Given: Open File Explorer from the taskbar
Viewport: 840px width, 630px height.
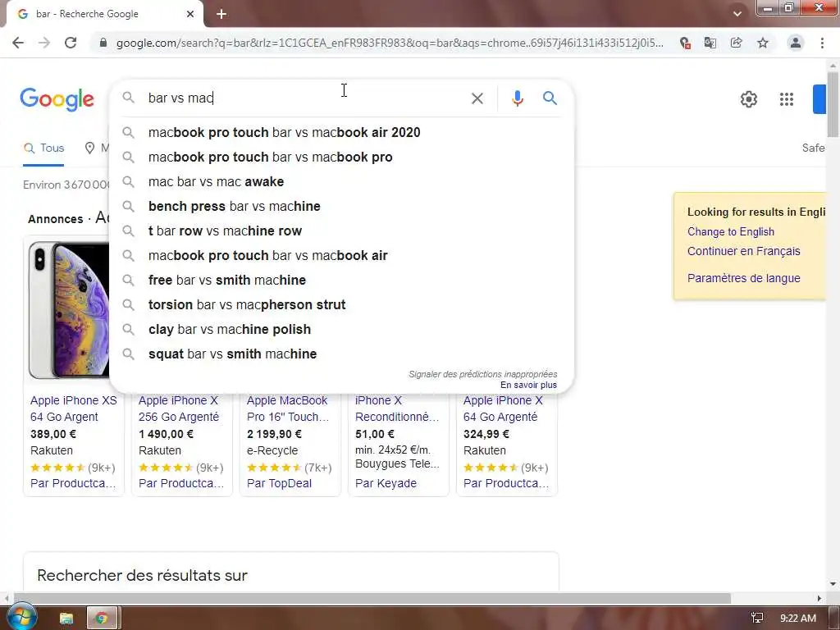Looking at the screenshot, I should [x=66, y=619].
